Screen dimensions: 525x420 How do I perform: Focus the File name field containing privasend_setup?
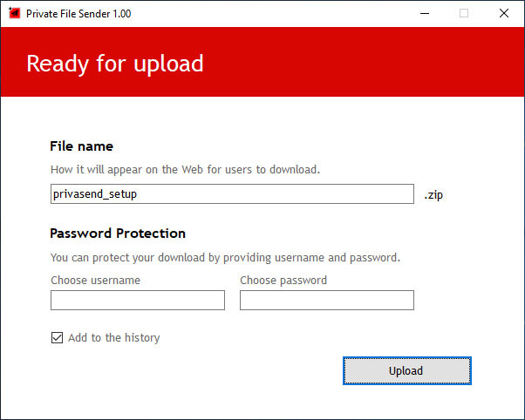click(x=232, y=193)
